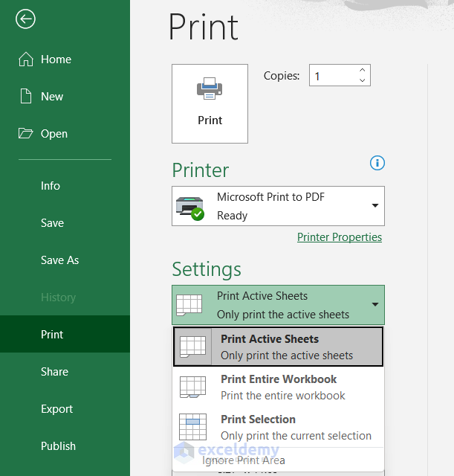Screen dimensions: 454x476
Task: Click the New blank document icon
Action: 26,97
